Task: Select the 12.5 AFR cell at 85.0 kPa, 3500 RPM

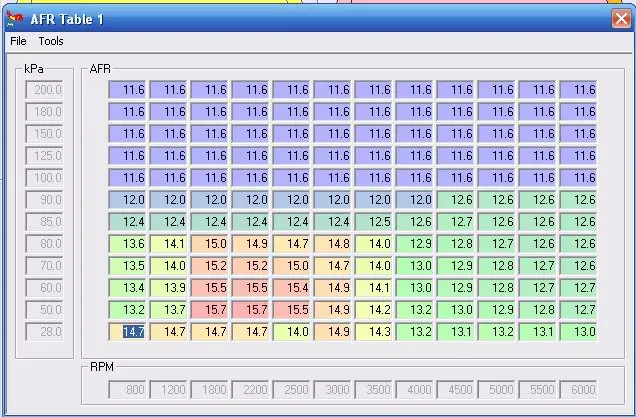Action: click(374, 221)
